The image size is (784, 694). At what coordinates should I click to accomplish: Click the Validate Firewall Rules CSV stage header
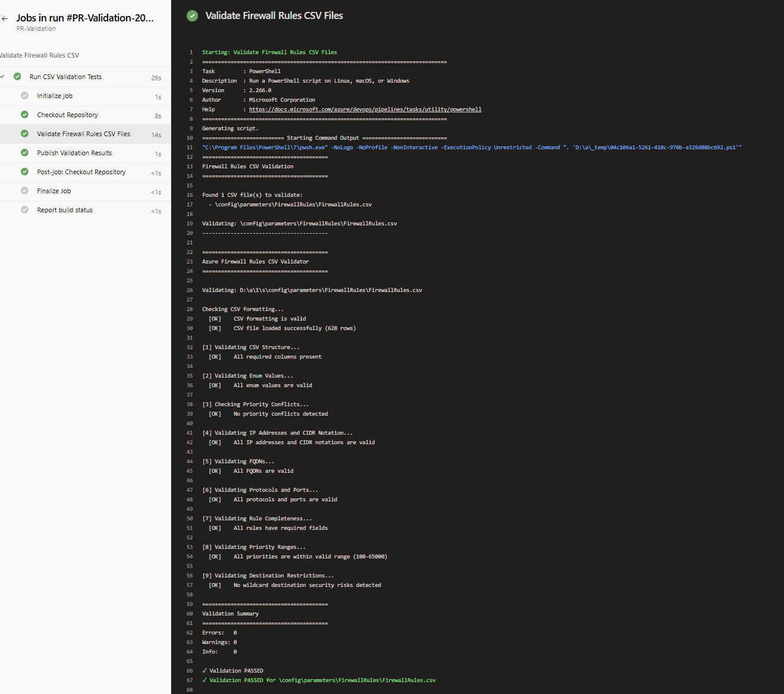[x=39, y=55]
